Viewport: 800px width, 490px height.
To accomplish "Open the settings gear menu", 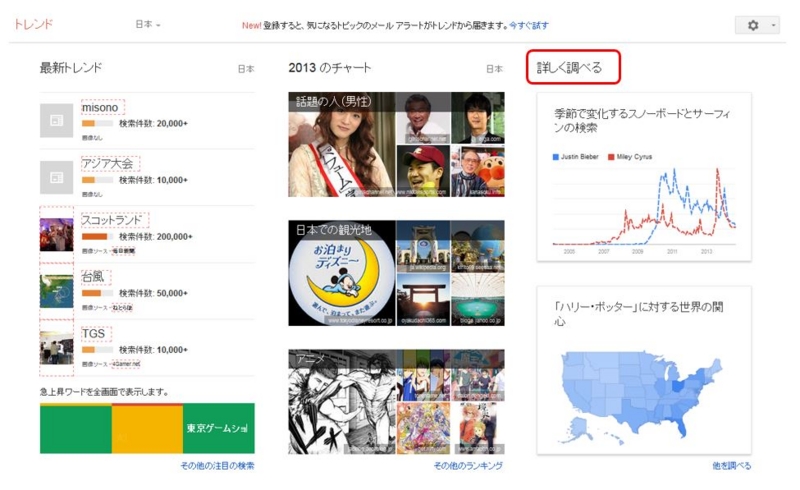I will pyautogui.click(x=753, y=25).
